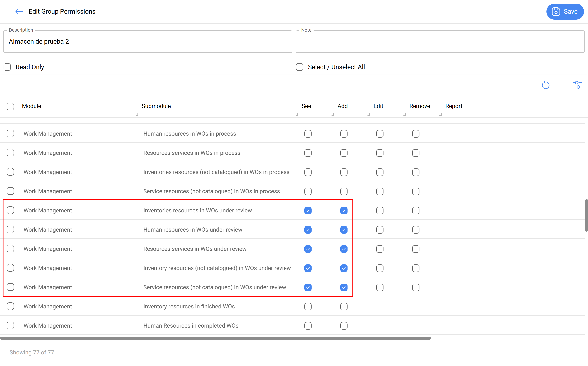Enable See for Resources services in WOs in process
Image resolution: width=588 pixels, height=366 pixels.
pos(308,153)
